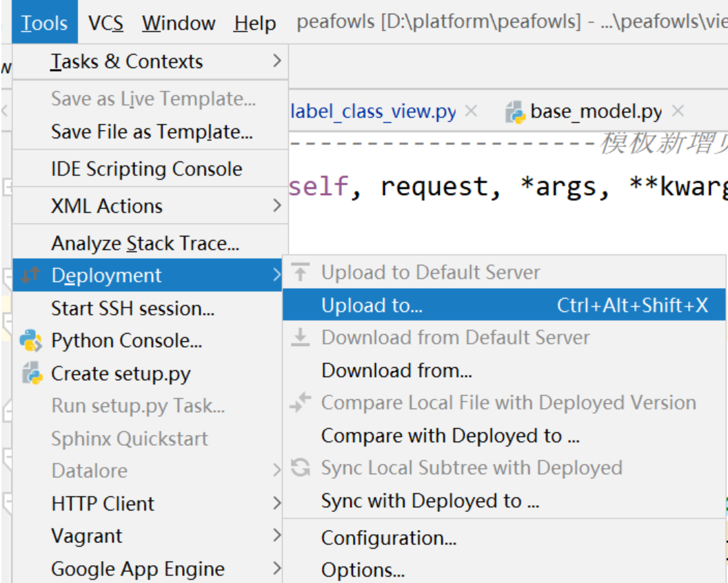Close the label_class_view.py tab
This screenshot has height=583, width=728.
tap(471, 111)
